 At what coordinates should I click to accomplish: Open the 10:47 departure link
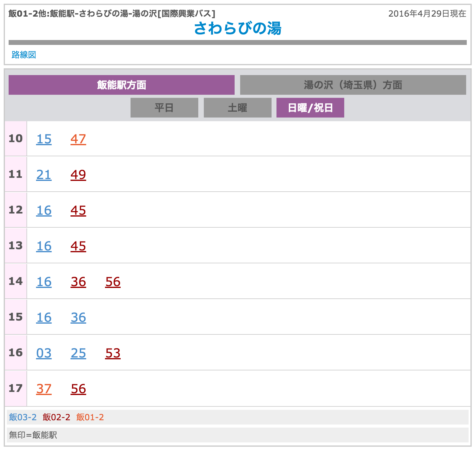(x=78, y=139)
